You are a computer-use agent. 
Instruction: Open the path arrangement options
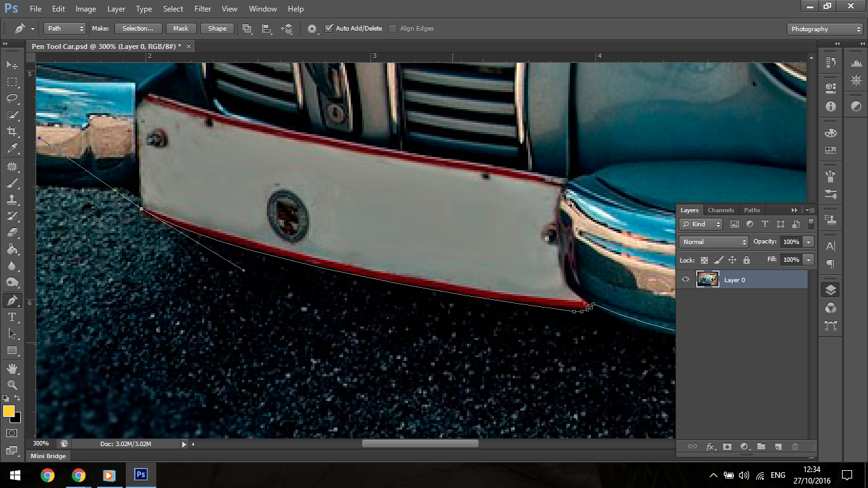click(287, 29)
